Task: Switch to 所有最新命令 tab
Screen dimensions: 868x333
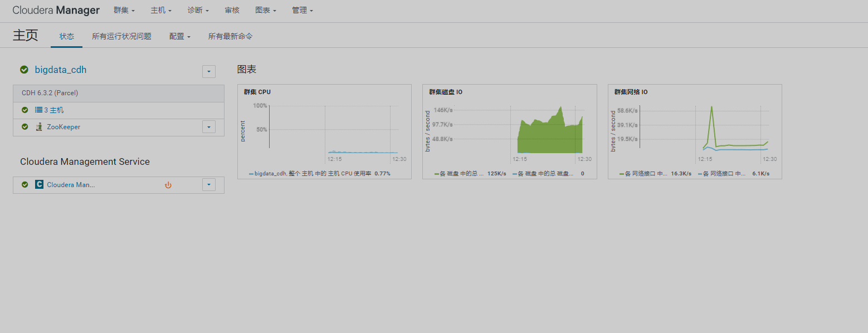Action: 230,36
